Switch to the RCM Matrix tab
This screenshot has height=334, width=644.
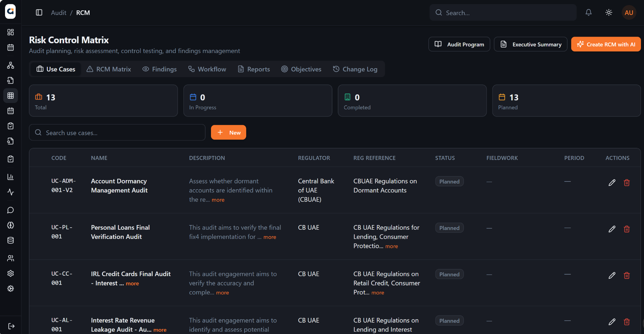(x=109, y=69)
